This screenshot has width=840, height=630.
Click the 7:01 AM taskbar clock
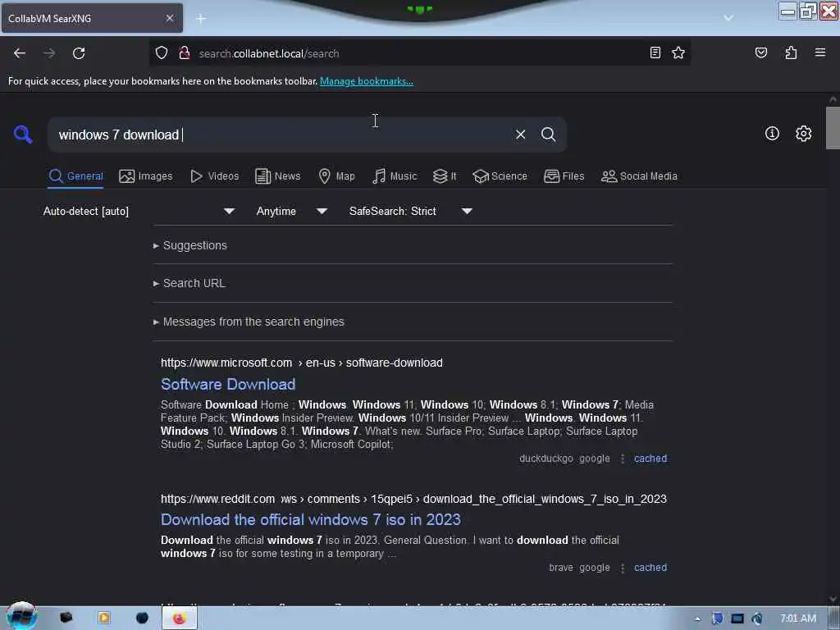[797, 619]
